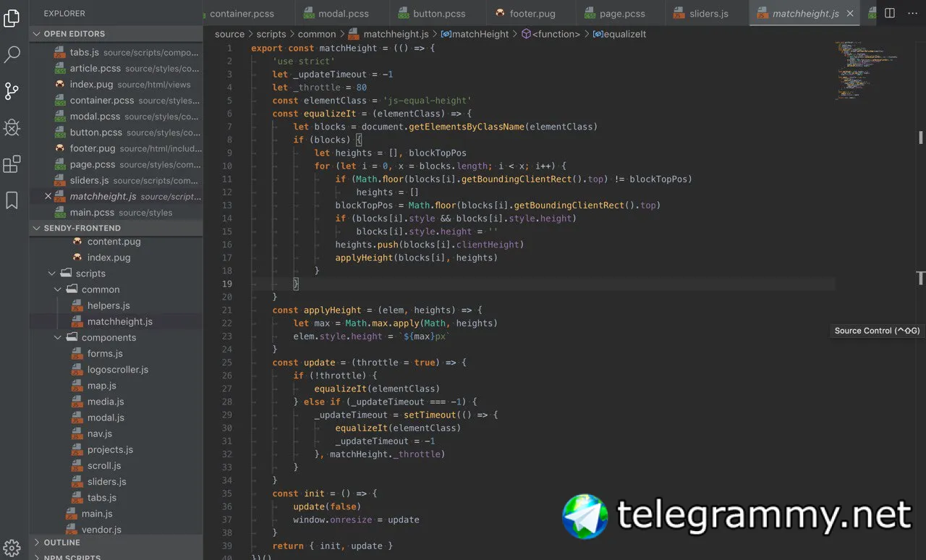This screenshot has width=926, height=560.
Task: Collapse the Open Editors section
Action: click(x=116, y=34)
